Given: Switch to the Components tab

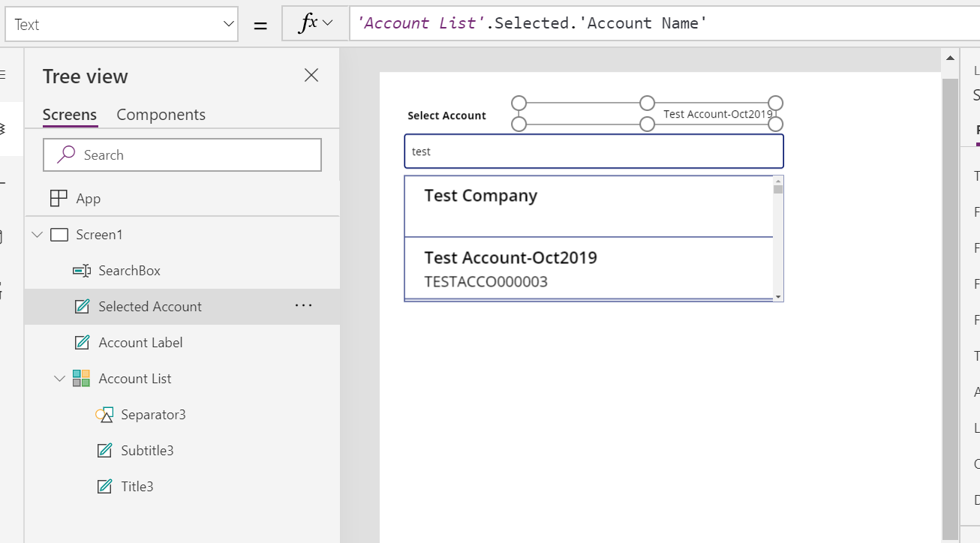Looking at the screenshot, I should click(x=161, y=115).
